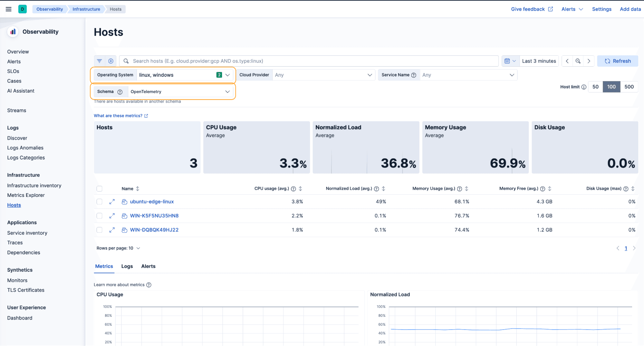
Task: Switch to the Logs tab
Action: tap(127, 266)
